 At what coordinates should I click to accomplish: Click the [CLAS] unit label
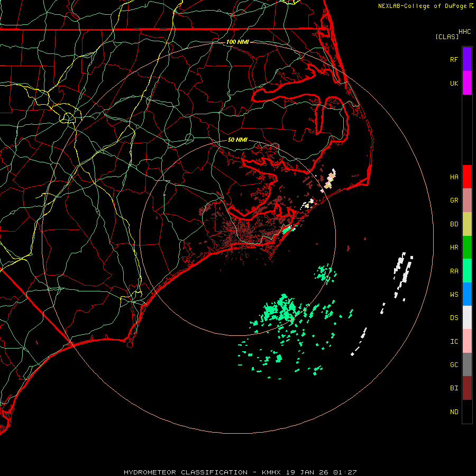tap(447, 36)
